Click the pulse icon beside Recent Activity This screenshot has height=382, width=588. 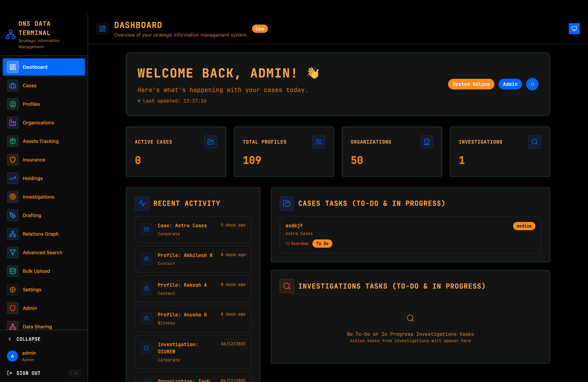tap(142, 203)
